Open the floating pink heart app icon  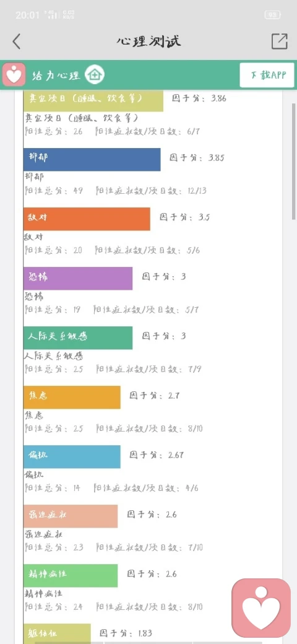[x=261, y=608]
